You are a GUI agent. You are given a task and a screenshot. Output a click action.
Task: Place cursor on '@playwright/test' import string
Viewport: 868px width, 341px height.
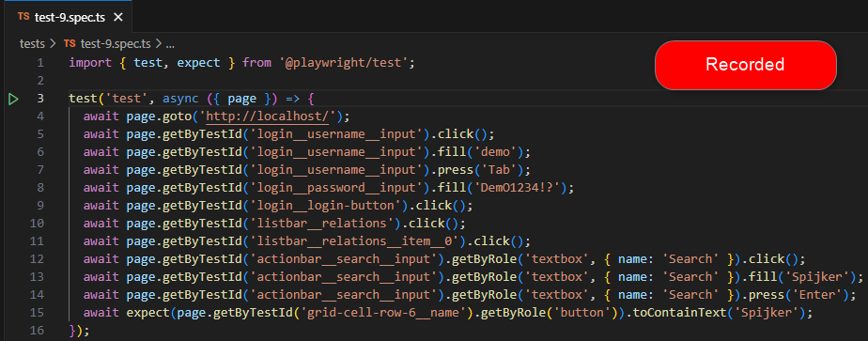click(x=343, y=63)
